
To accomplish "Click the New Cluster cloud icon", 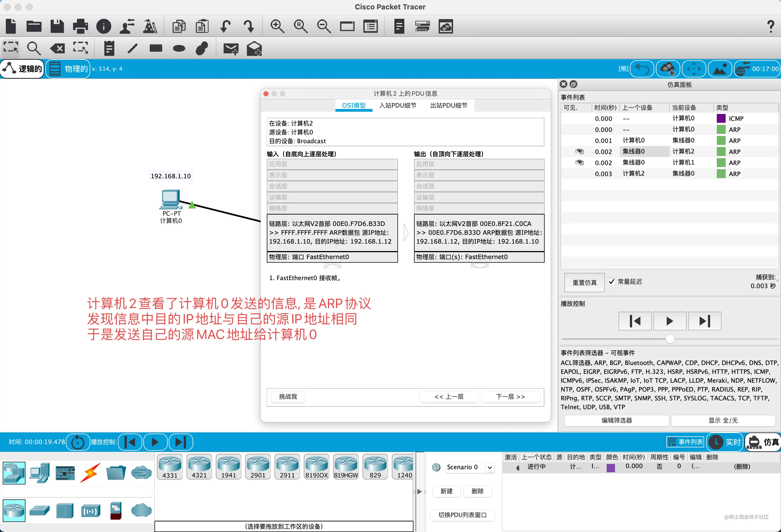I will tap(668, 69).
